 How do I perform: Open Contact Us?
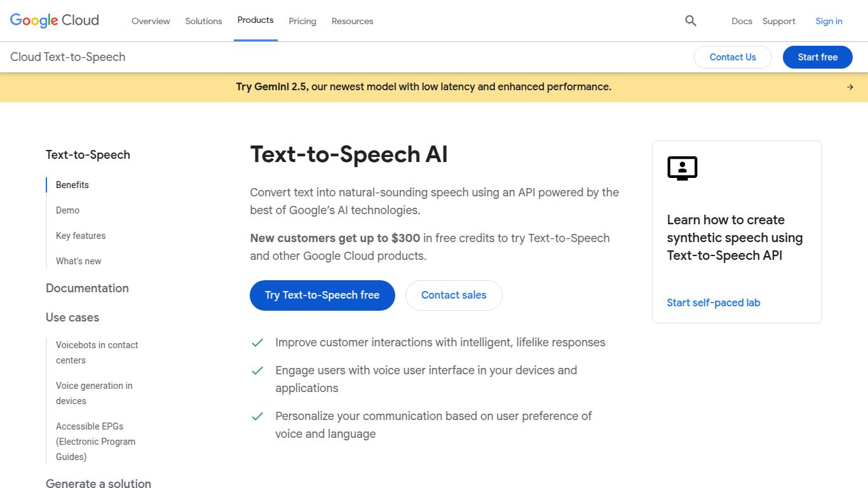733,57
